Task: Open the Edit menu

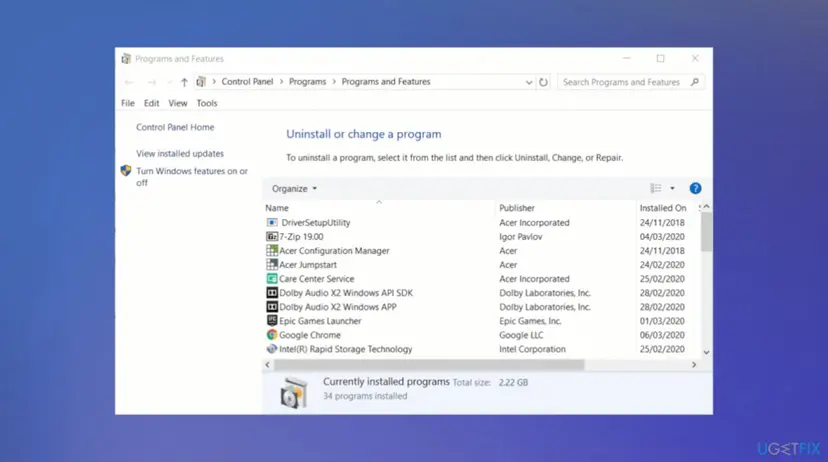Action: pyautogui.click(x=152, y=103)
